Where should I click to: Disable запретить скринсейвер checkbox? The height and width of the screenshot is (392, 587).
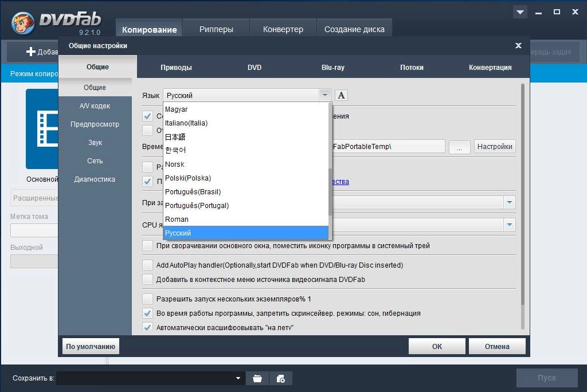(x=147, y=313)
